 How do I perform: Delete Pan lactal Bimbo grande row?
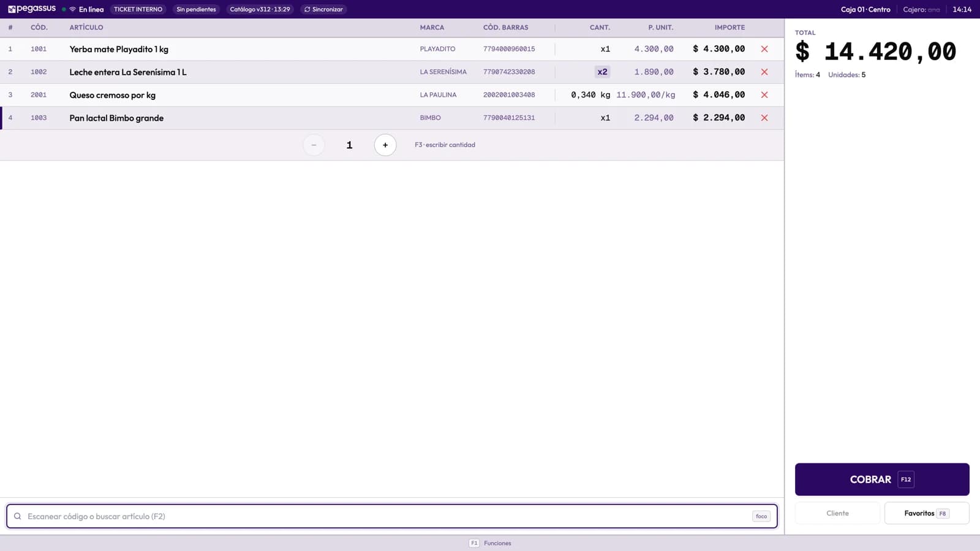(x=764, y=118)
